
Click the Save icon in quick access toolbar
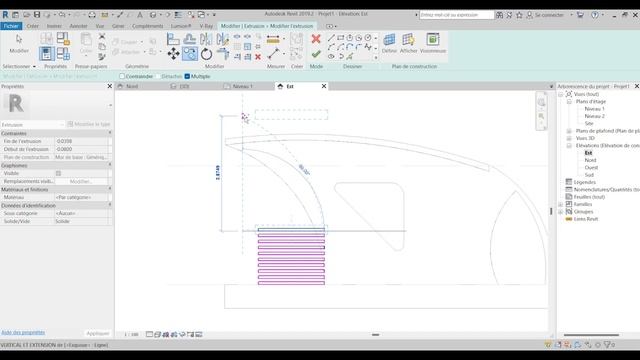coord(37,15)
